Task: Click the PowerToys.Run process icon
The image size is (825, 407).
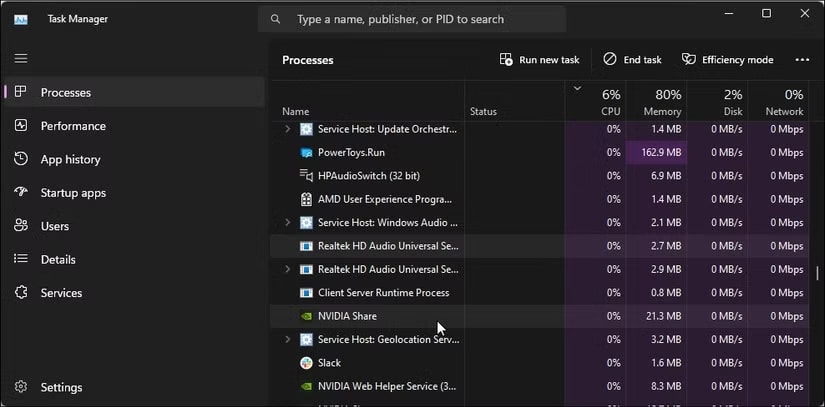Action: coord(306,153)
